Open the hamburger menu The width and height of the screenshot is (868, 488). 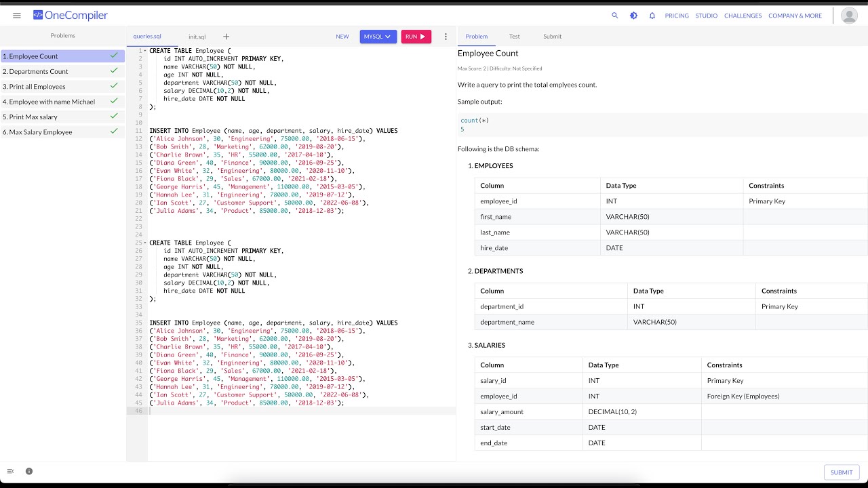[17, 16]
